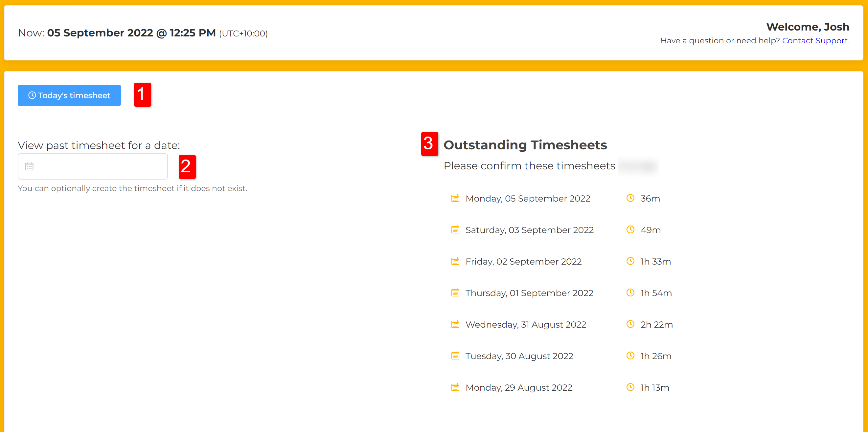Click clock icon next to 36m duration
Image resolution: width=868 pixels, height=432 pixels.
[x=630, y=198]
